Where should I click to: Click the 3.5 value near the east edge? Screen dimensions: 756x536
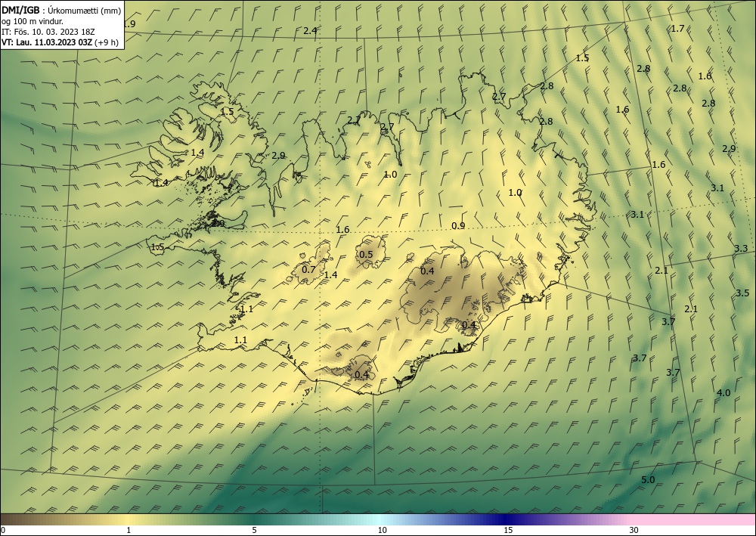pos(742,293)
